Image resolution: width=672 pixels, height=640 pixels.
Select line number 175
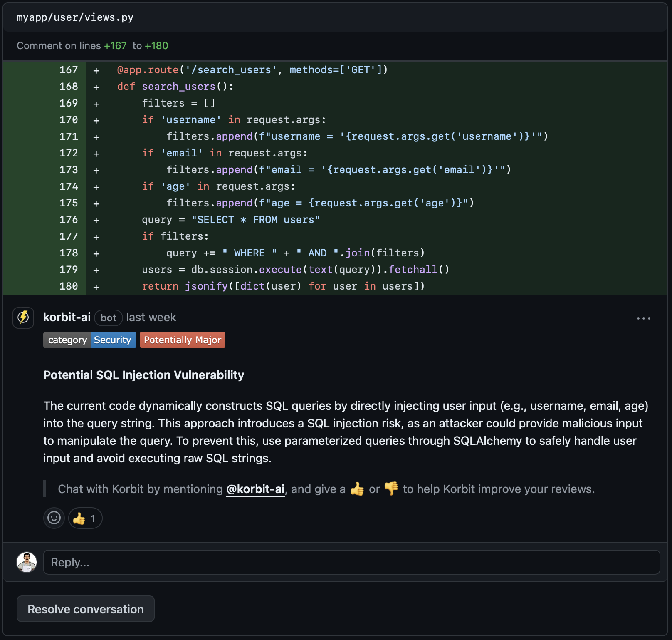pos(69,203)
